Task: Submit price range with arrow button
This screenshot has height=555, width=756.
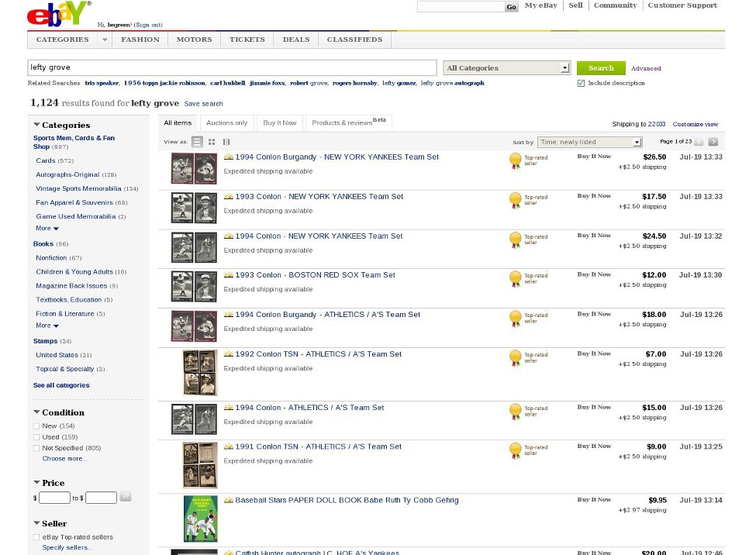Action: tap(126, 498)
